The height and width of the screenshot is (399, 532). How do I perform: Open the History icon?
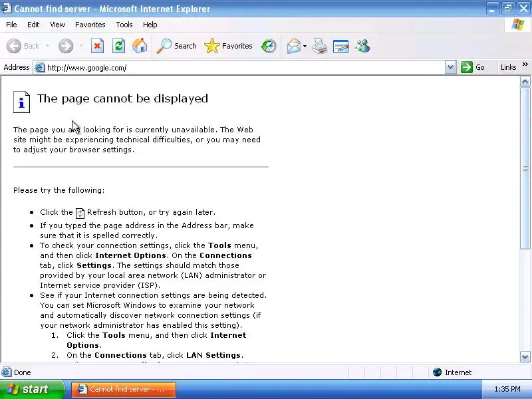point(269,46)
